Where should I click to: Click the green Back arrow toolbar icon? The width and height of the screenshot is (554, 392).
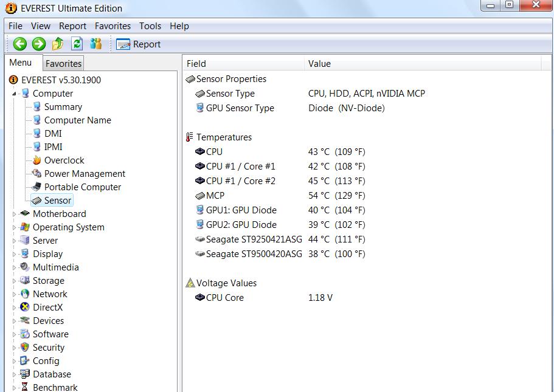click(20, 44)
